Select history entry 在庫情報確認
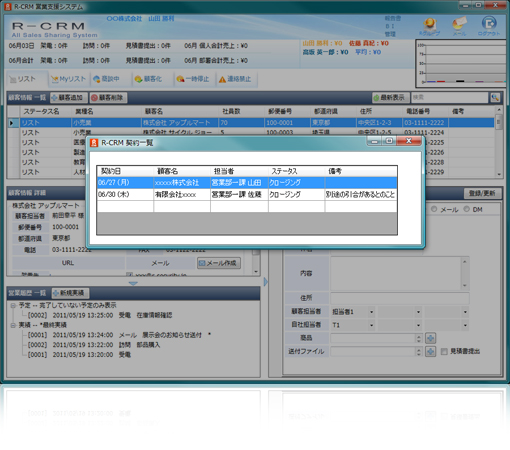The width and height of the screenshot is (510, 450). pos(100,315)
